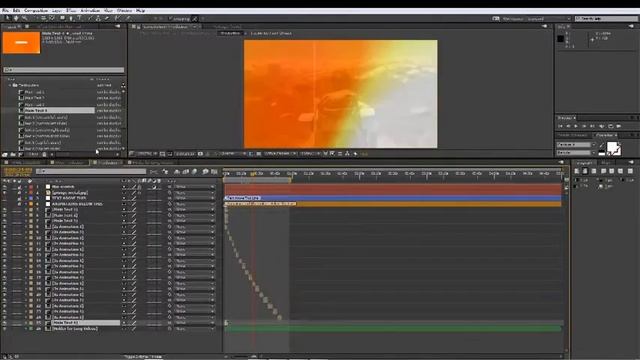Screen dimensions: 640x360
Task: Open the Window menu
Action: (x=124, y=11)
